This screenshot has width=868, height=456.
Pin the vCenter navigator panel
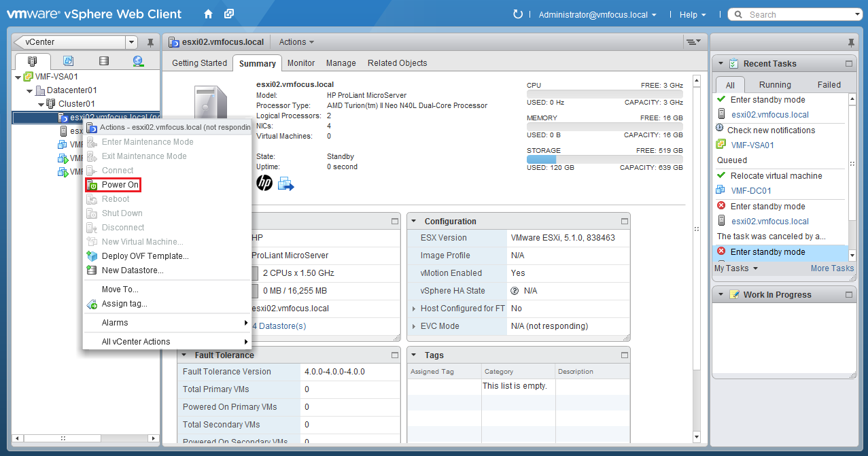click(x=150, y=43)
